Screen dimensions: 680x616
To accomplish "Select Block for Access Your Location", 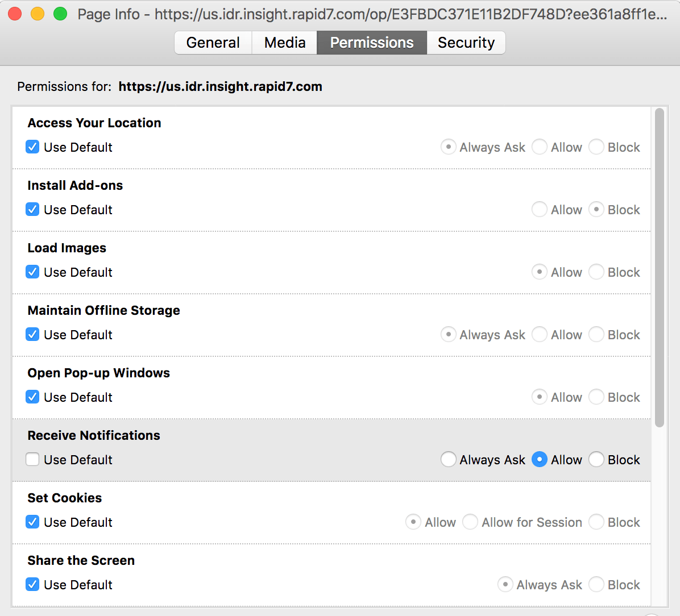I will [596, 147].
